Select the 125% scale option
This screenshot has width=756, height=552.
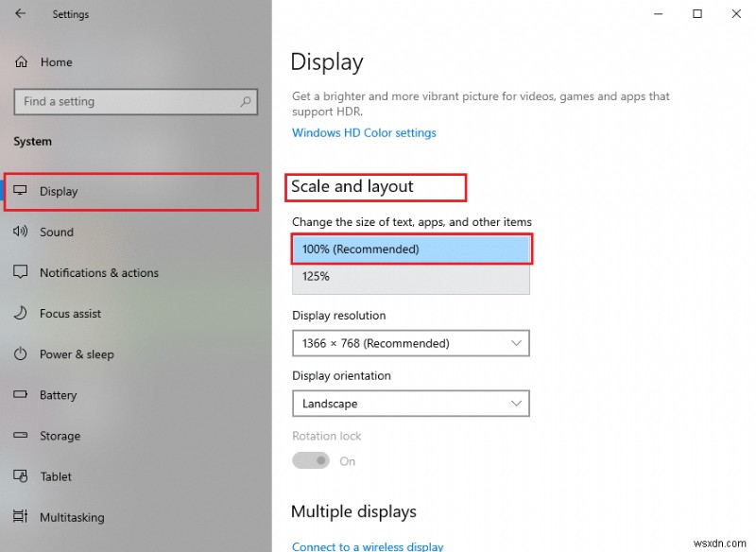pyautogui.click(x=410, y=277)
